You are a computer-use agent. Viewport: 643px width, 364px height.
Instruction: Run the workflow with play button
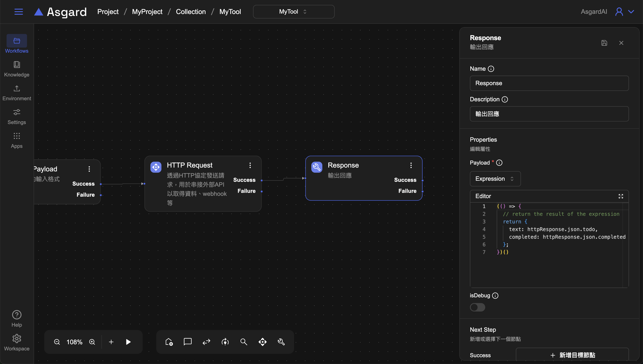tap(128, 342)
